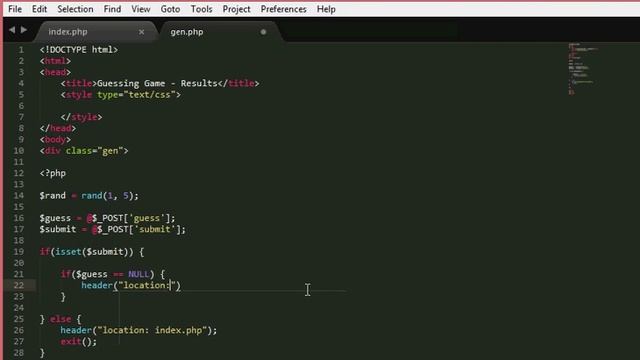
Task: Click the div class="gen" line
Action: 84,151
